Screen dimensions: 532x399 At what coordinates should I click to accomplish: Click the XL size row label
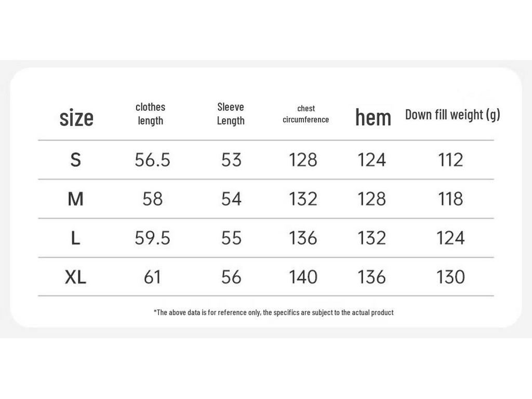pos(76,277)
